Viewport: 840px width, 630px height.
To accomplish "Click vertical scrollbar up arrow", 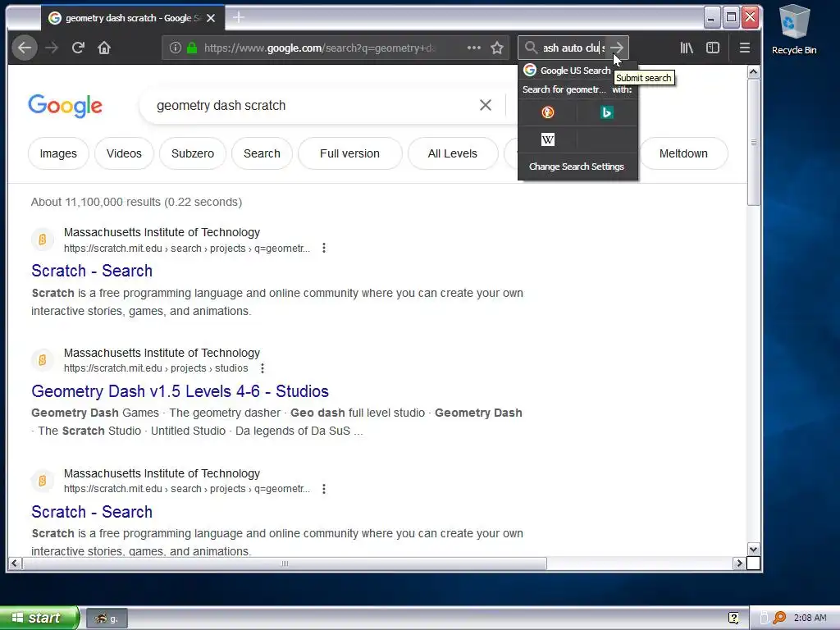I will click(753, 72).
